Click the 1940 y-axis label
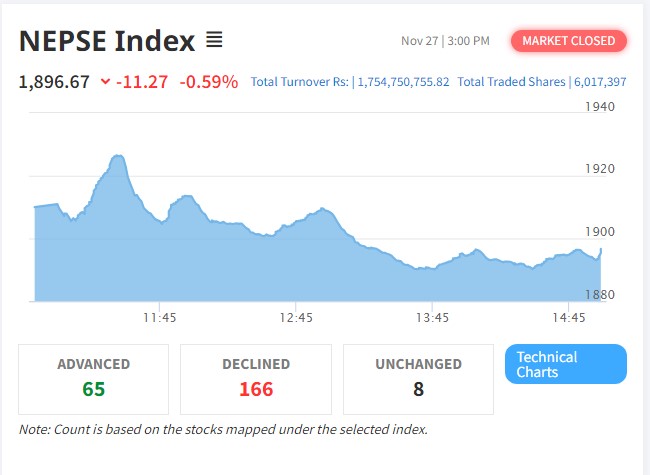The height and width of the screenshot is (475, 650). tap(600, 106)
